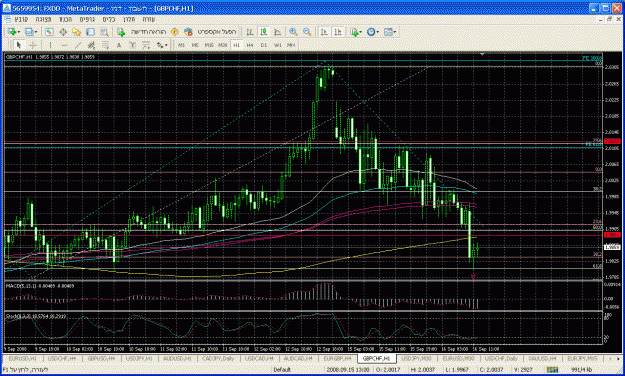Screen dimensions: 625x376
Task: Select the Horizontal Line drawing tool
Action: click(64, 45)
